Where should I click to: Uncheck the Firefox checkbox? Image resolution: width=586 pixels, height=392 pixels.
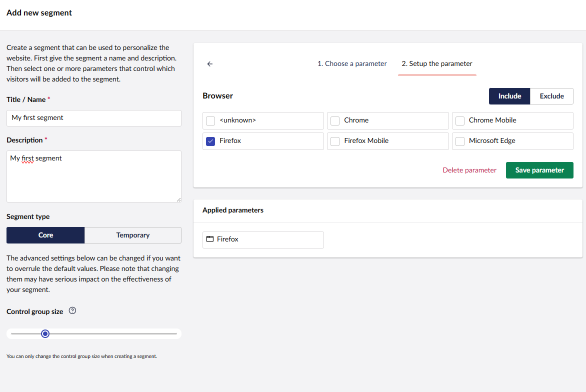click(x=210, y=141)
